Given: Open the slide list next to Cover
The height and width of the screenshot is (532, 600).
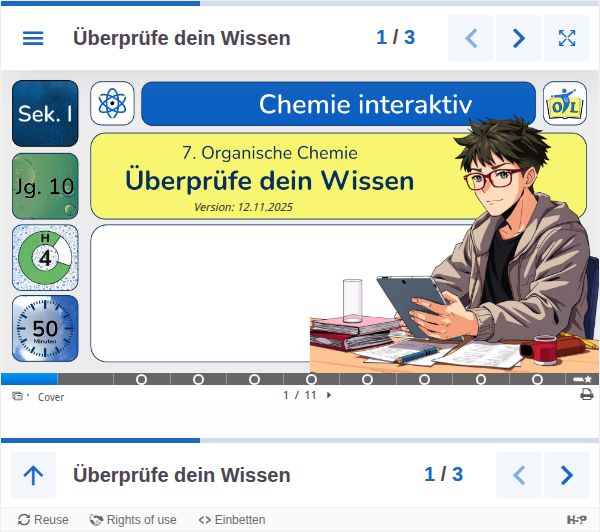Looking at the screenshot, I should click(x=18, y=396).
